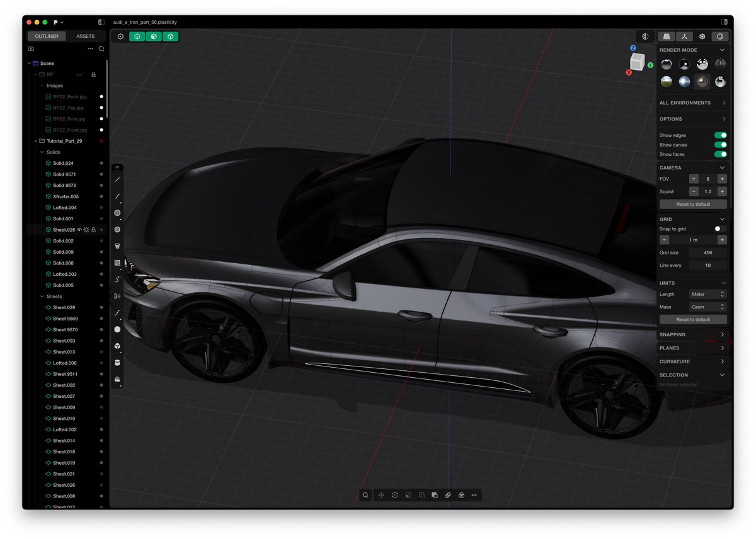
Task: Toggle Show curves switch
Action: coord(720,145)
